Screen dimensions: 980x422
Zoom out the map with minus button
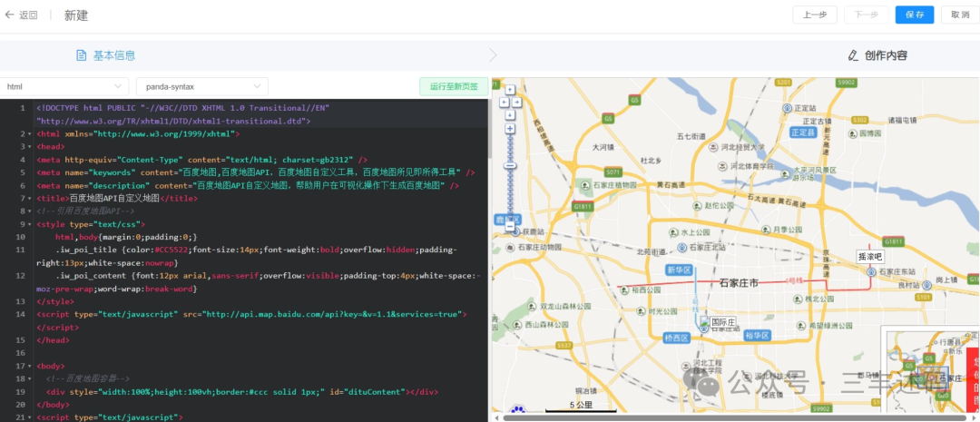[510, 226]
